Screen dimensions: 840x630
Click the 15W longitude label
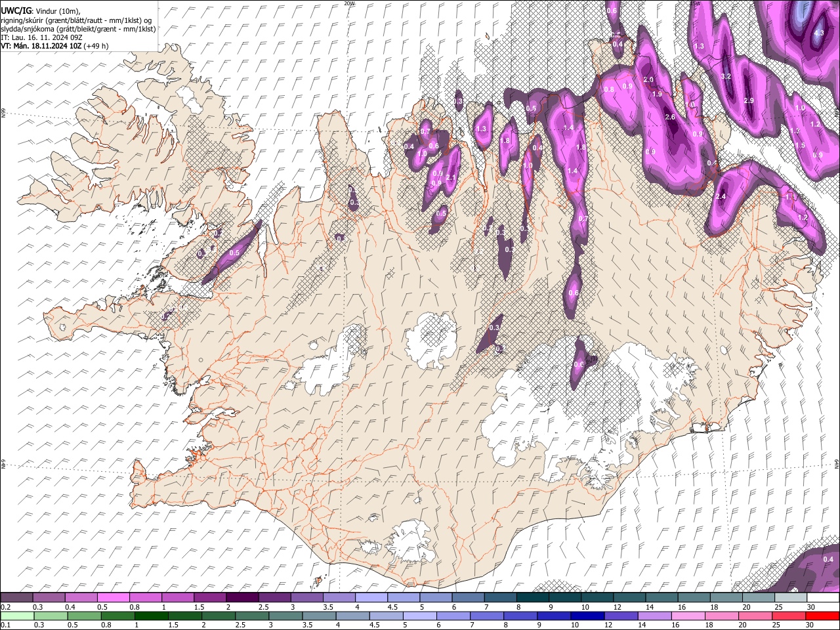[x=695, y=3]
